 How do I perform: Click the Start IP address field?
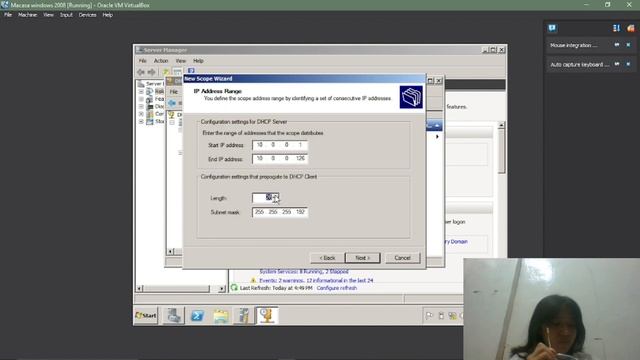coord(280,145)
